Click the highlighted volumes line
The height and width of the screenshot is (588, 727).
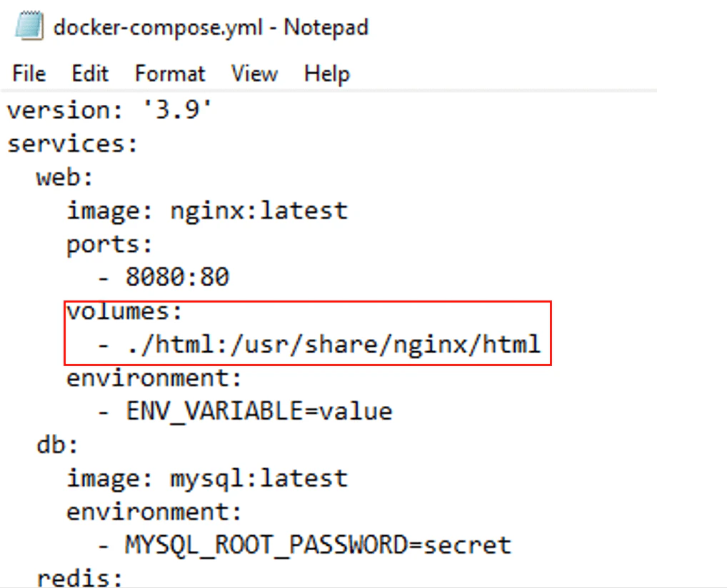click(x=124, y=310)
